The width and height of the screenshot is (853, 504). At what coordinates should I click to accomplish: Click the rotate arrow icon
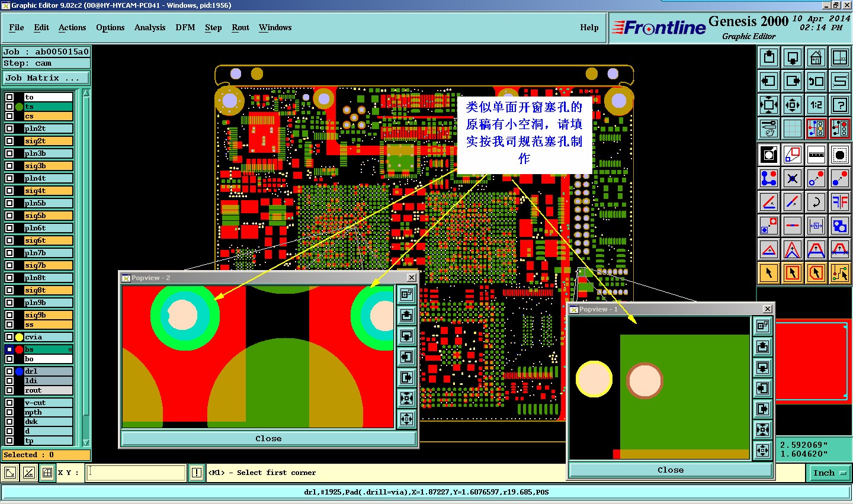point(816,202)
